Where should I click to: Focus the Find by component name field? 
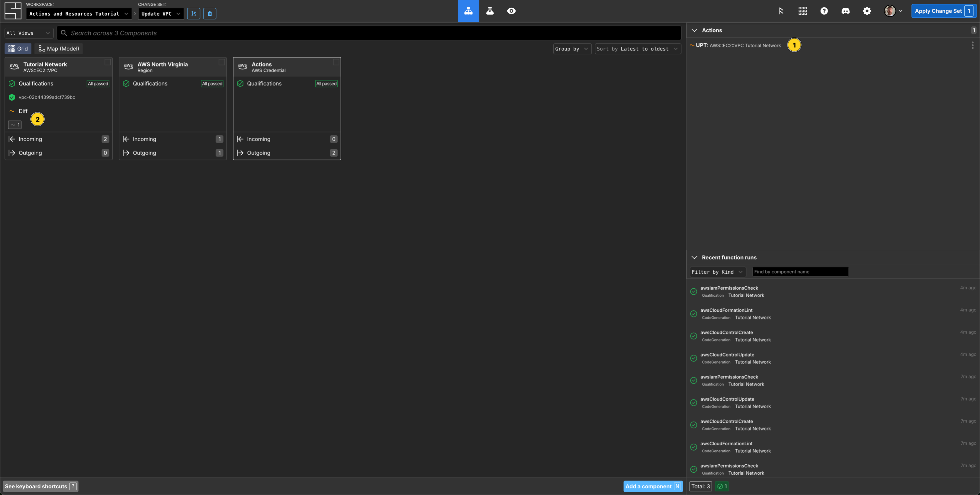800,272
